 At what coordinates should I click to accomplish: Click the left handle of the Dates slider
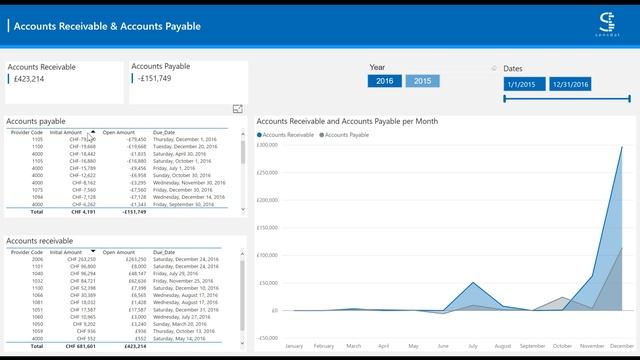[505, 98]
